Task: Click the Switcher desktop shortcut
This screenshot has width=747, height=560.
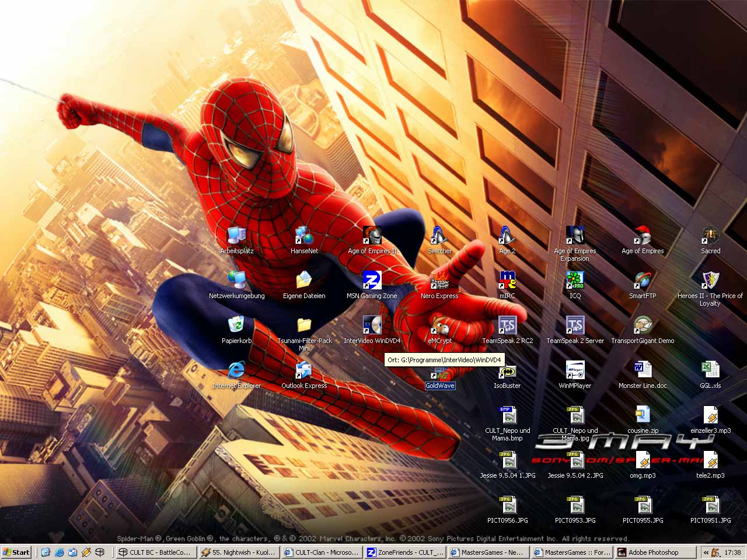Action: (439, 240)
